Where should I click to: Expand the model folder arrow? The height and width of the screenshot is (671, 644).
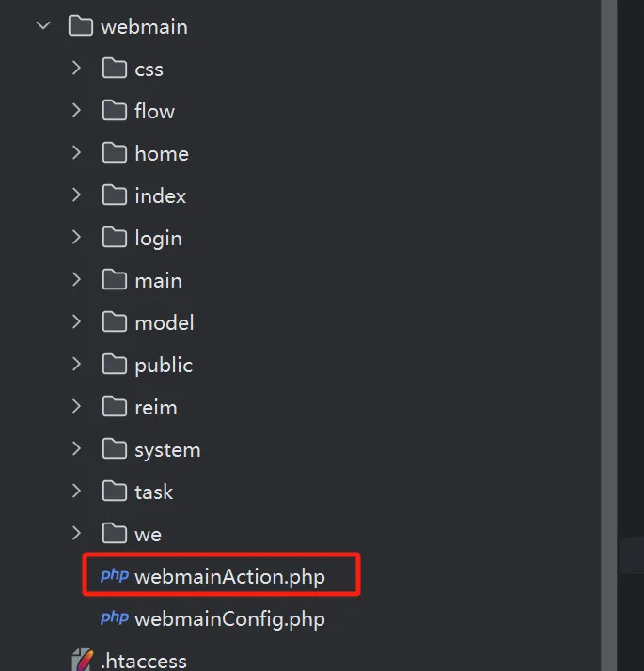tap(77, 322)
